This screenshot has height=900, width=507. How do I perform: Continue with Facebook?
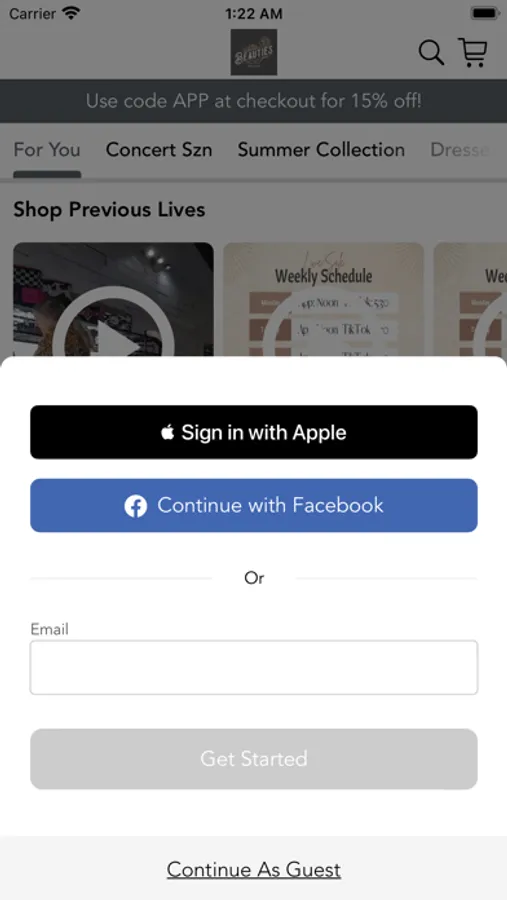coord(254,506)
